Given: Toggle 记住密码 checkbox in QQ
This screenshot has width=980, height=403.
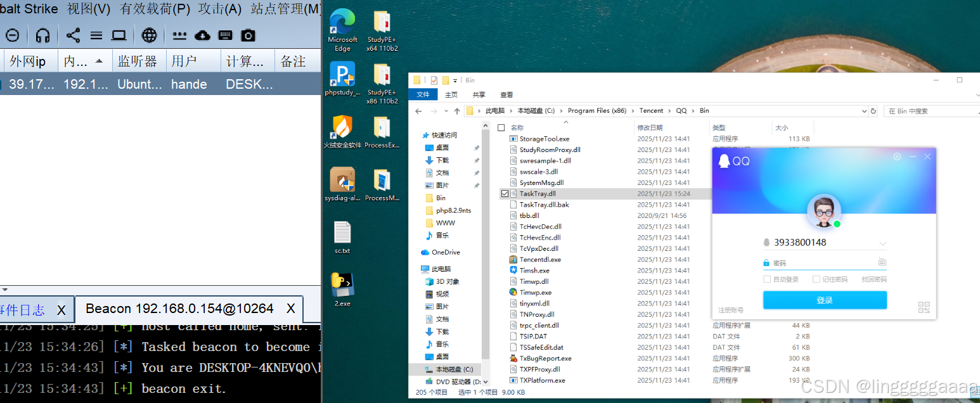Looking at the screenshot, I should coord(816,279).
